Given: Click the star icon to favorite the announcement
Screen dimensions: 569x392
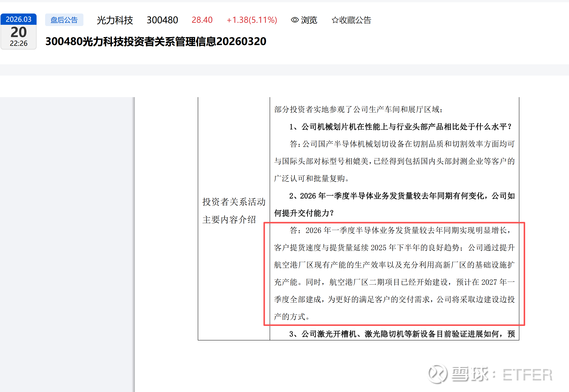Looking at the screenshot, I should coord(335,20).
